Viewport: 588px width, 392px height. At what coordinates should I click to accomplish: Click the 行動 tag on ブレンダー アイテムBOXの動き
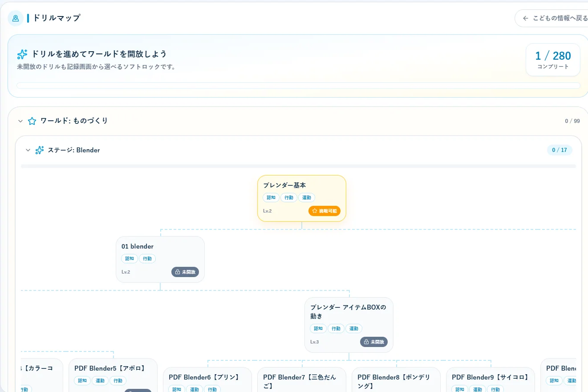coord(336,329)
